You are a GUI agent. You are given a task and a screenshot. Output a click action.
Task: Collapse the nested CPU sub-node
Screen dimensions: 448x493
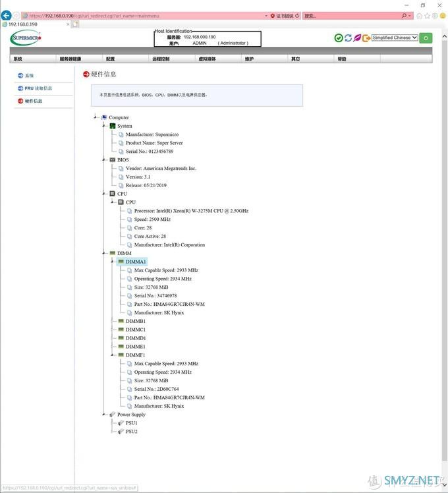(x=112, y=202)
